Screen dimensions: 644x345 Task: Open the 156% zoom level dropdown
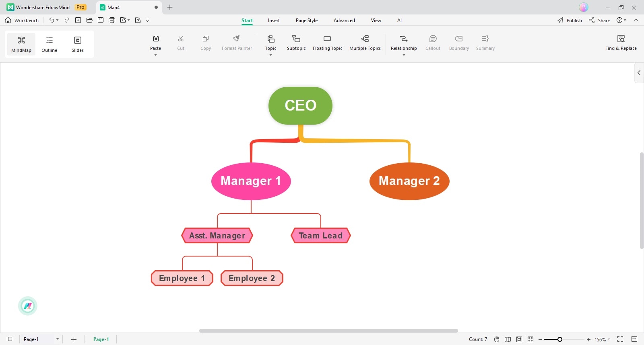pos(602,339)
